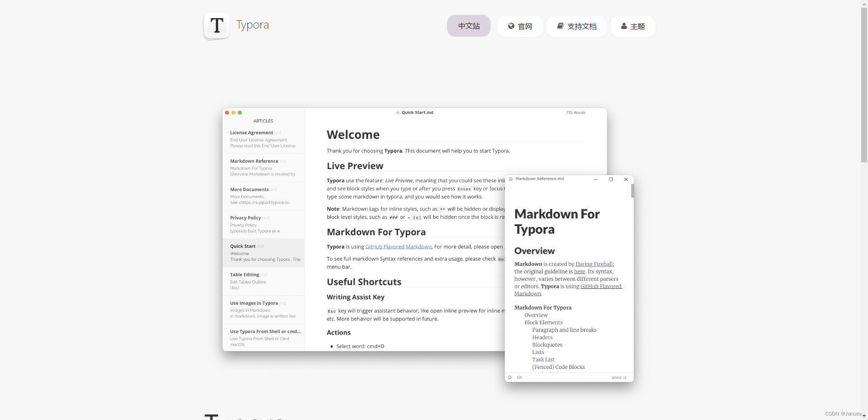Click the circle sidebar toggle icon in status bar
Image resolution: width=868 pixels, height=420 pixels.
(x=509, y=378)
